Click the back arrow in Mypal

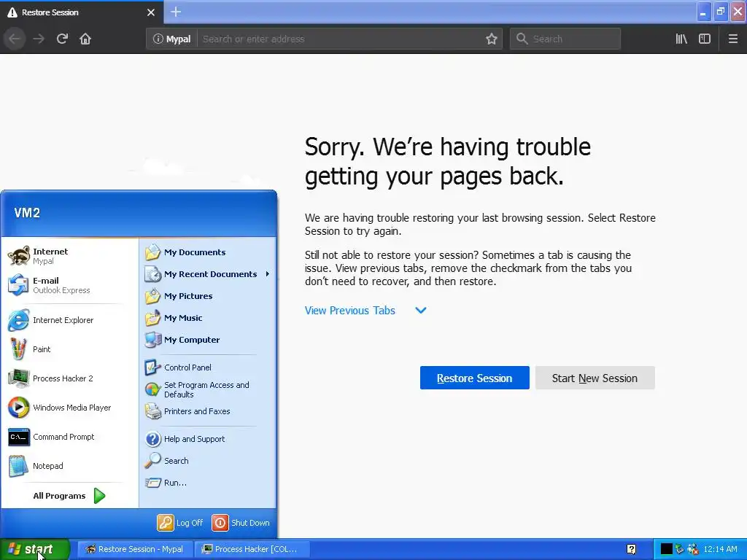[x=15, y=39]
